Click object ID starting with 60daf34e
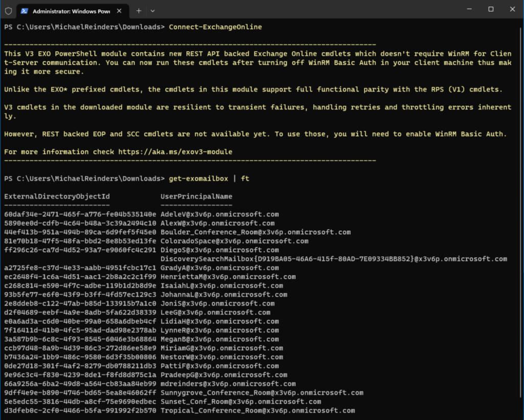This screenshot has width=524, height=420. click(80, 214)
